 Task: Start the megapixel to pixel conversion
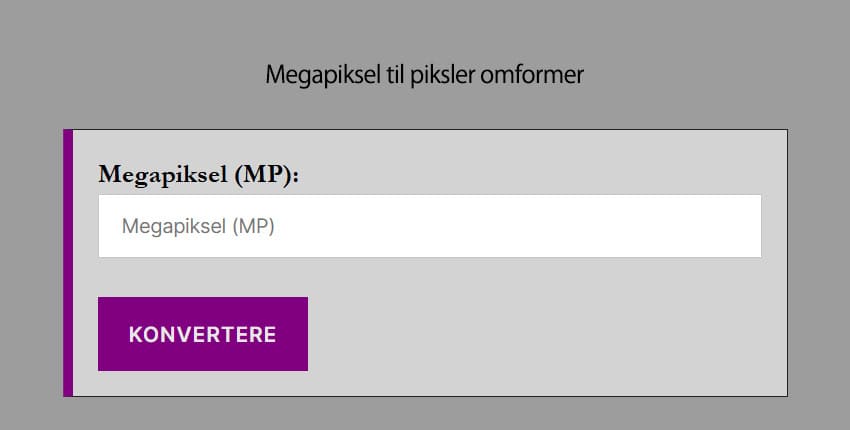pyautogui.click(x=203, y=334)
